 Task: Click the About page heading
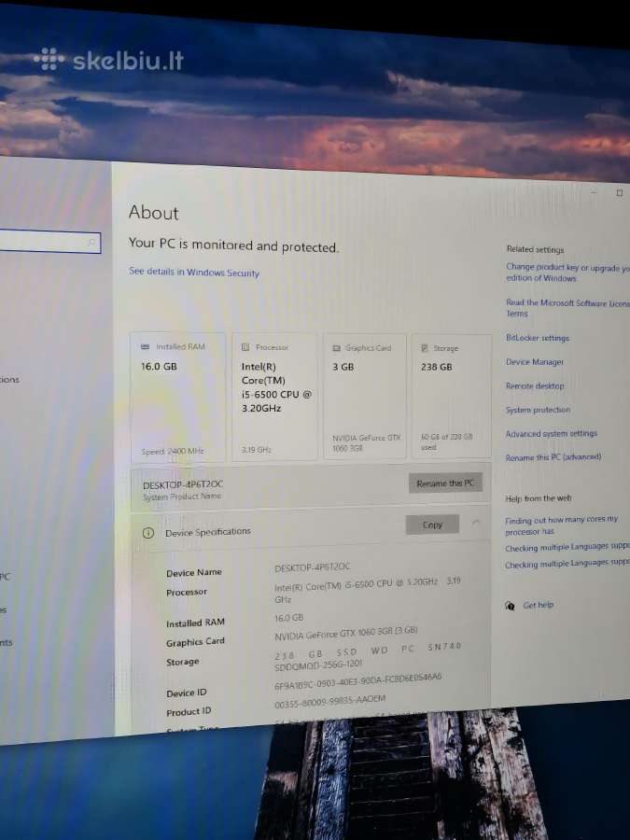154,213
